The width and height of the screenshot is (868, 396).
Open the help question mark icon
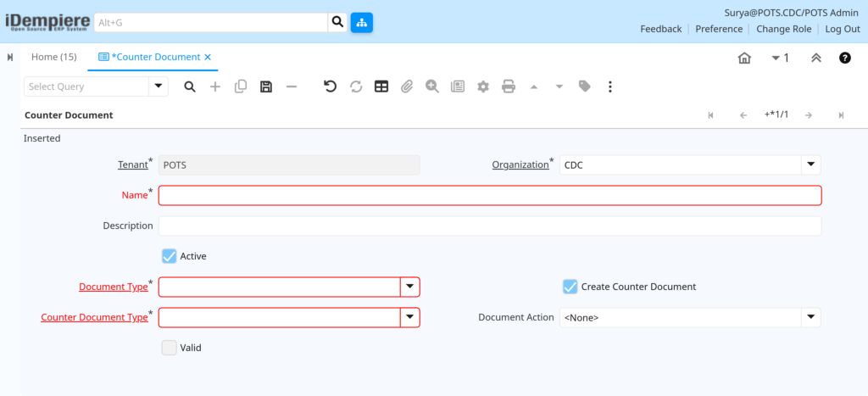coord(845,58)
